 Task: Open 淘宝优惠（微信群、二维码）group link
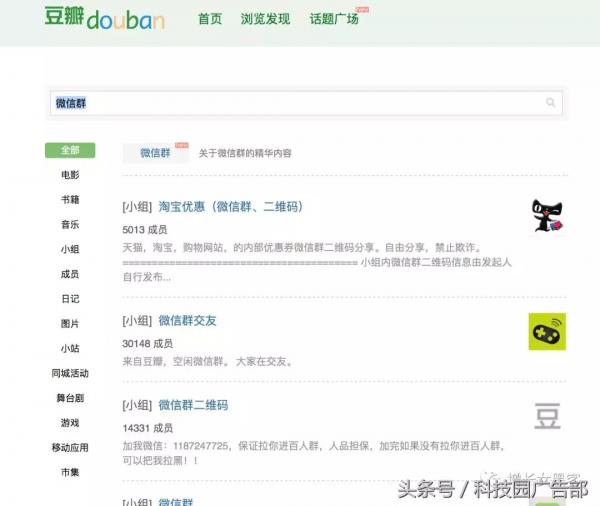[x=231, y=207]
